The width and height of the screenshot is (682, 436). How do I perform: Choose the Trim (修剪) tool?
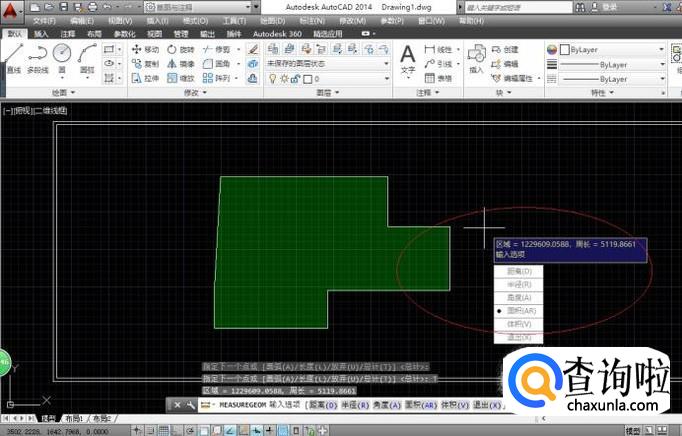tap(216, 49)
